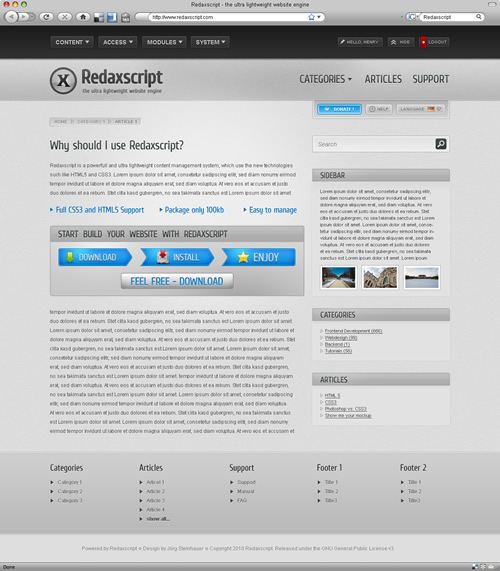The width and height of the screenshot is (500, 571).
Task: Open the SYSTEM admin menu
Action: [x=210, y=42]
